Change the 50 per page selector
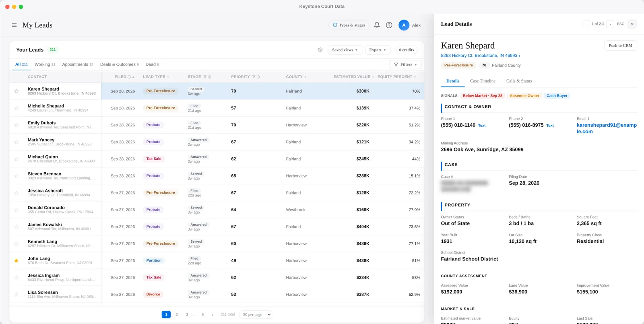Image resolution: width=644 pixels, height=324 pixels. (256, 315)
